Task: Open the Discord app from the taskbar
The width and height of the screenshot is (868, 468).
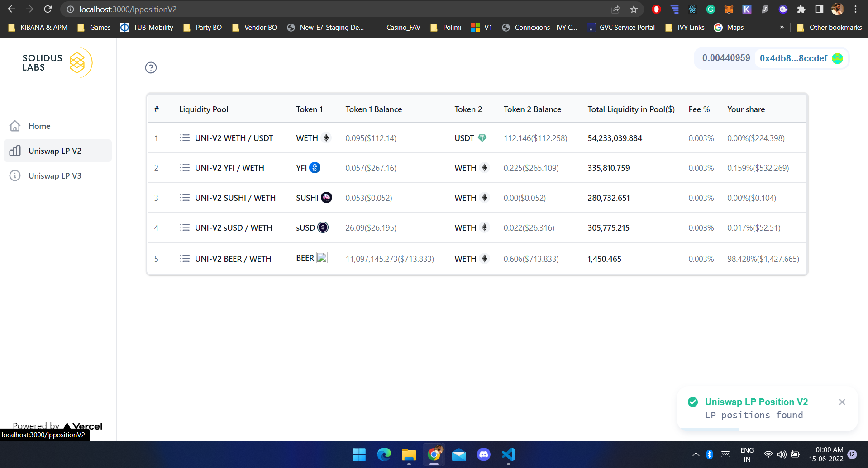Action: [x=483, y=455]
